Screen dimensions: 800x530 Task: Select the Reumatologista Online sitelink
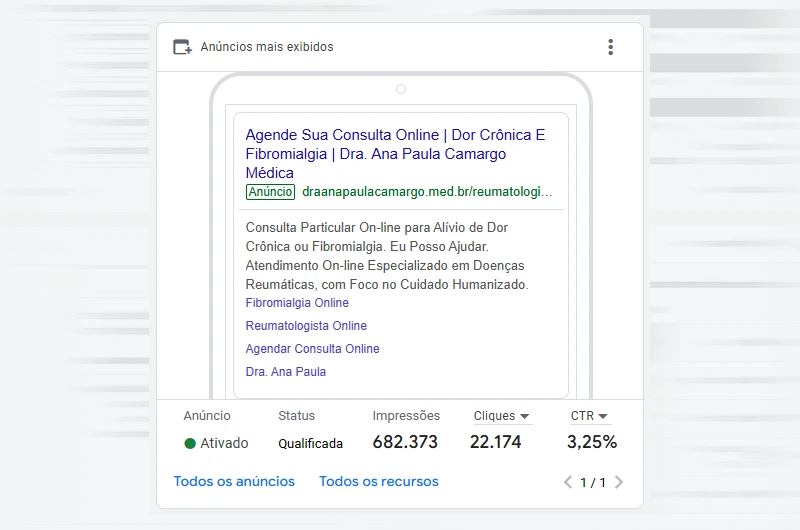(306, 326)
